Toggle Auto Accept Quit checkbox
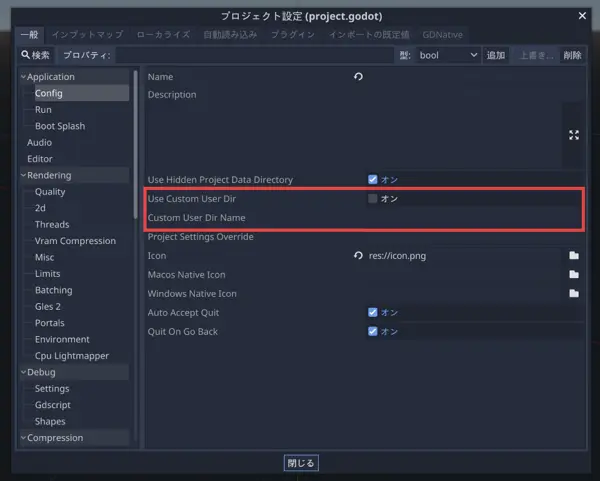600x481 pixels. point(372,312)
